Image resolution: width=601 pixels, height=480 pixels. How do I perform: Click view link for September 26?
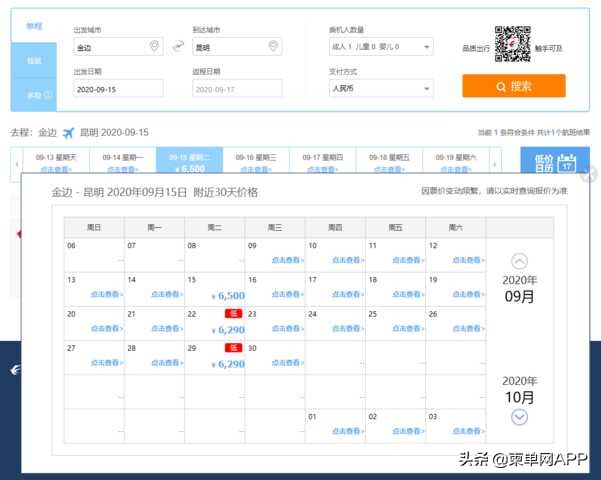coord(468,329)
